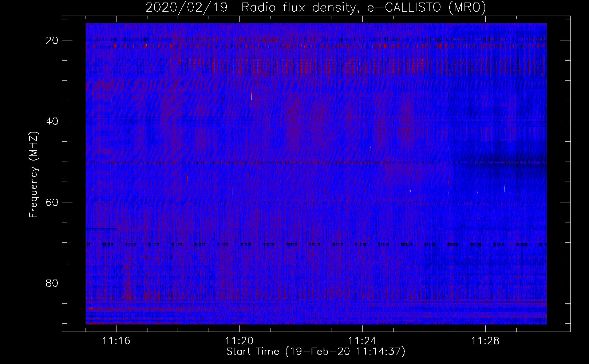The image size is (589, 364).
Task: Click the '60' frequency tick label
Action: point(52,202)
